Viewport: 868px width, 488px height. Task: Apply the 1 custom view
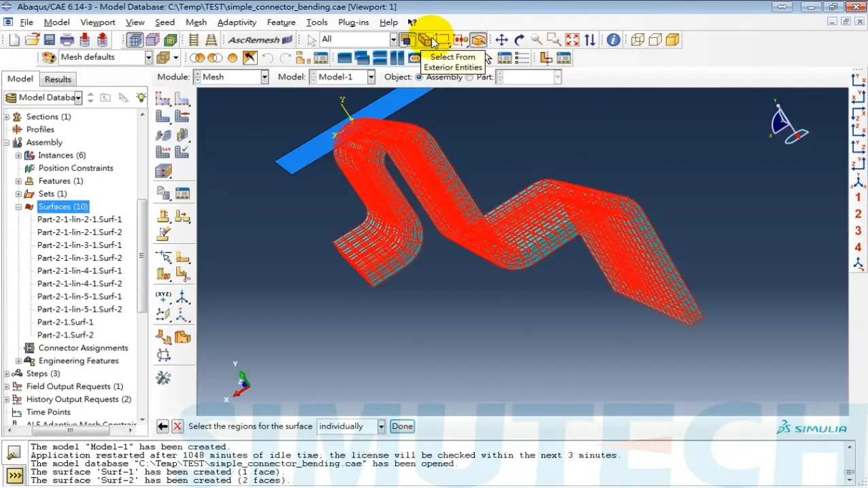(858, 197)
